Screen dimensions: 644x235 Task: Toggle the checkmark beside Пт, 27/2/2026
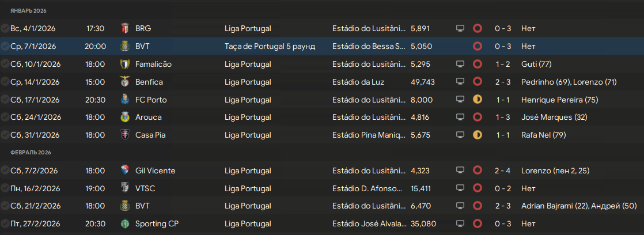(x=5, y=224)
